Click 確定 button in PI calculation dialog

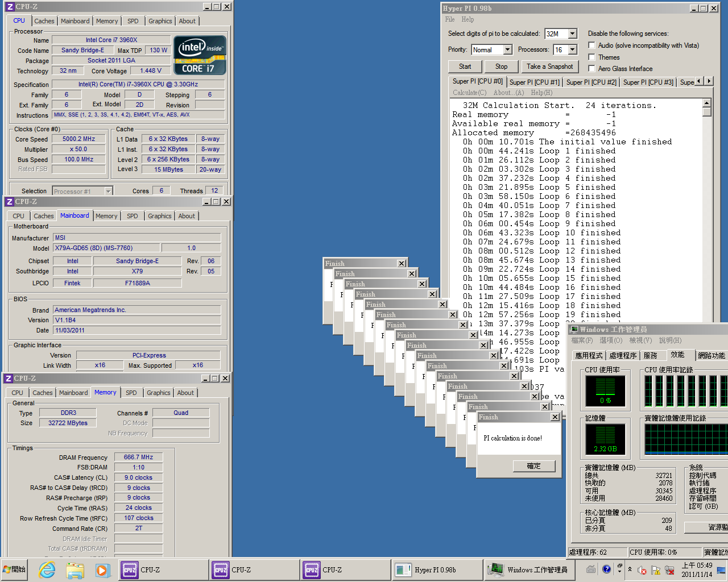coord(534,466)
